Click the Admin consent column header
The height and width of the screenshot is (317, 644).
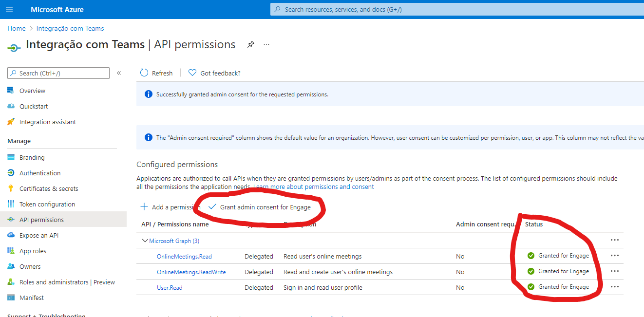[486, 224]
